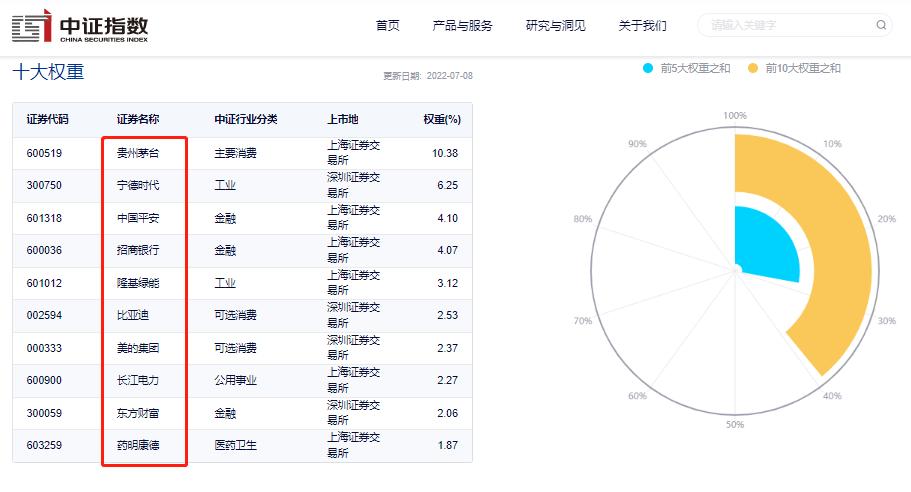
Task: Click the stock name 药明康德
Action: pos(138,446)
